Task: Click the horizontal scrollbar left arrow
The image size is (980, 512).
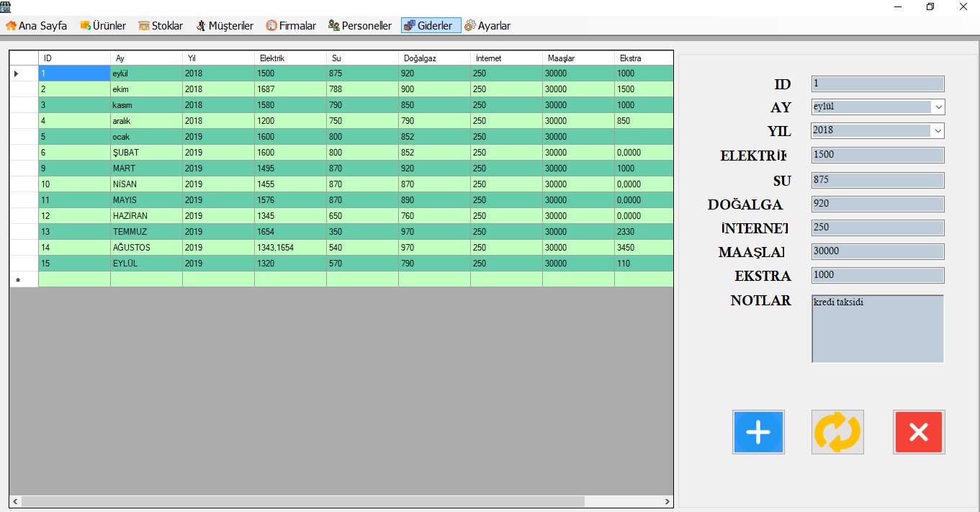Action: (x=15, y=501)
